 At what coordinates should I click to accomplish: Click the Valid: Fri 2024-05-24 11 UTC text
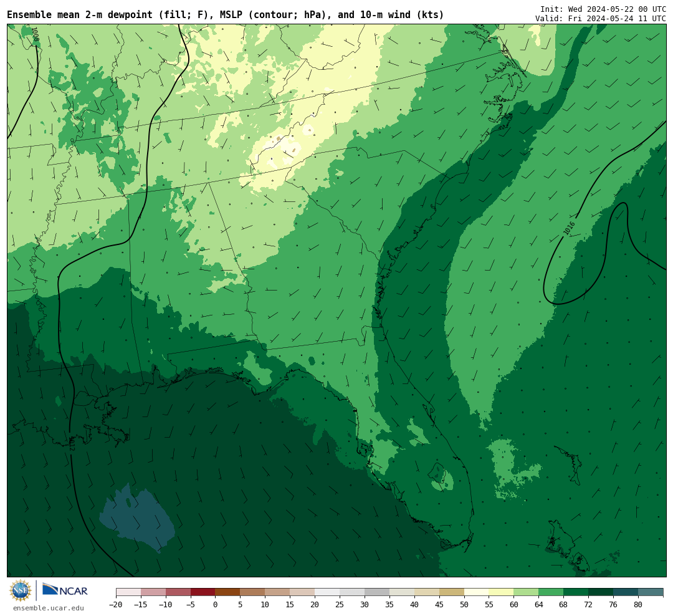(x=601, y=19)
